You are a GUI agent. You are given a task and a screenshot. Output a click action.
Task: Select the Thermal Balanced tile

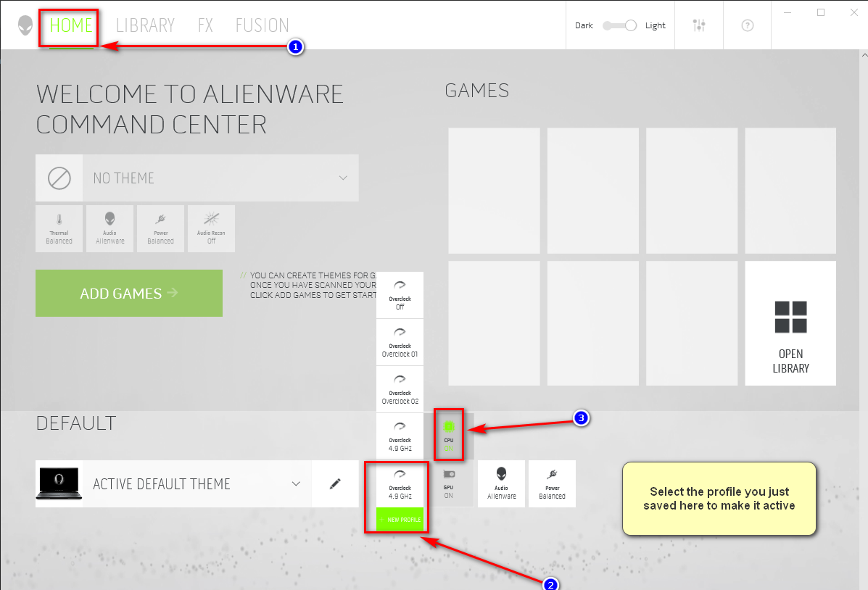pyautogui.click(x=59, y=228)
